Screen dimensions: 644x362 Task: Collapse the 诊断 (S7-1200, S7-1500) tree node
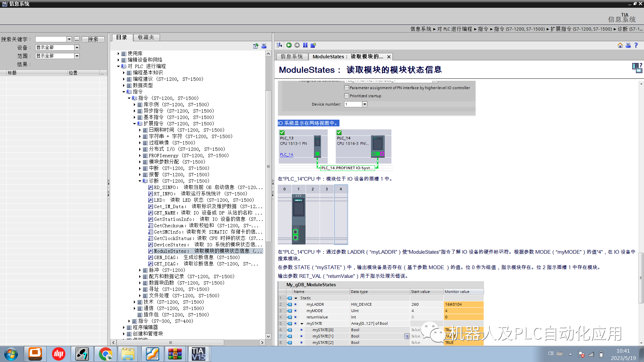point(140,181)
